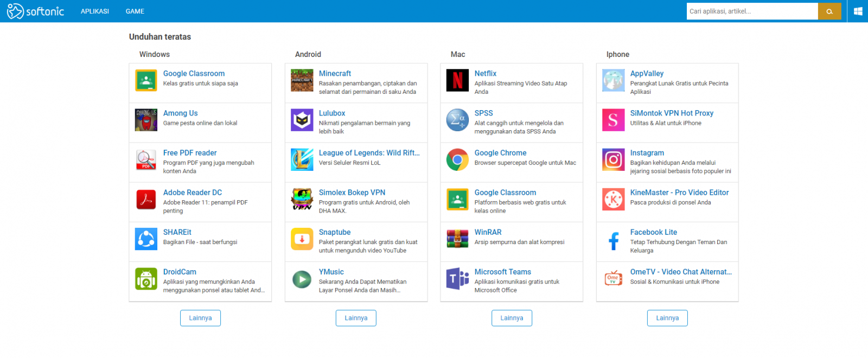868x358 pixels.
Task: Click Lainnya button under Iphone
Action: click(667, 318)
